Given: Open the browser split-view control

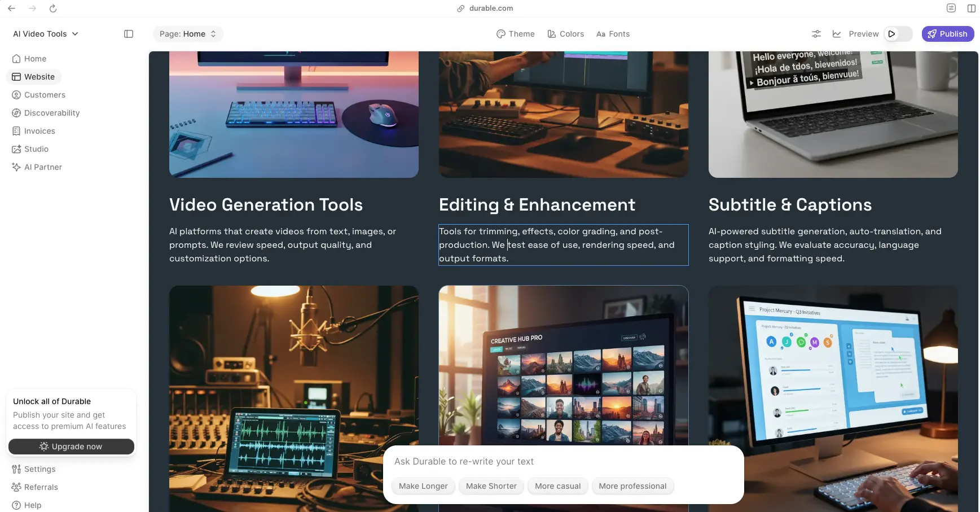Looking at the screenshot, I should [x=972, y=8].
